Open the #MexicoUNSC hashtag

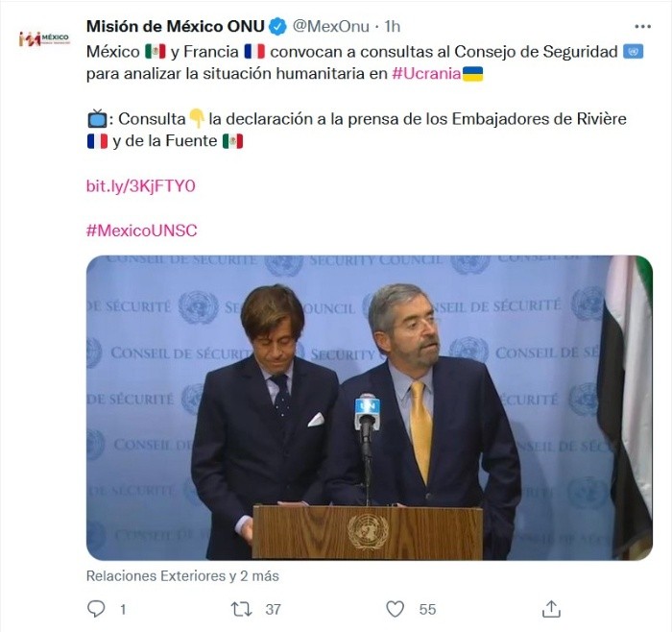pyautogui.click(x=141, y=231)
